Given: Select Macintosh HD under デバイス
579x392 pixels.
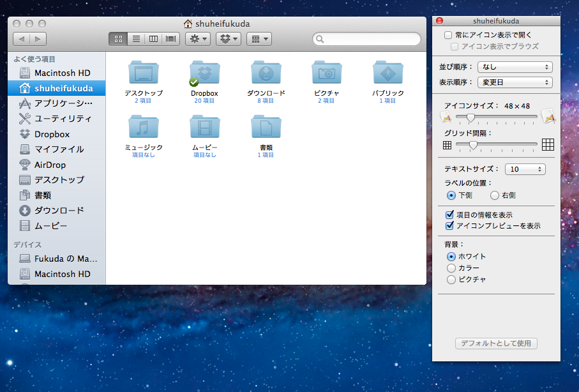Looking at the screenshot, I should tap(57, 274).
